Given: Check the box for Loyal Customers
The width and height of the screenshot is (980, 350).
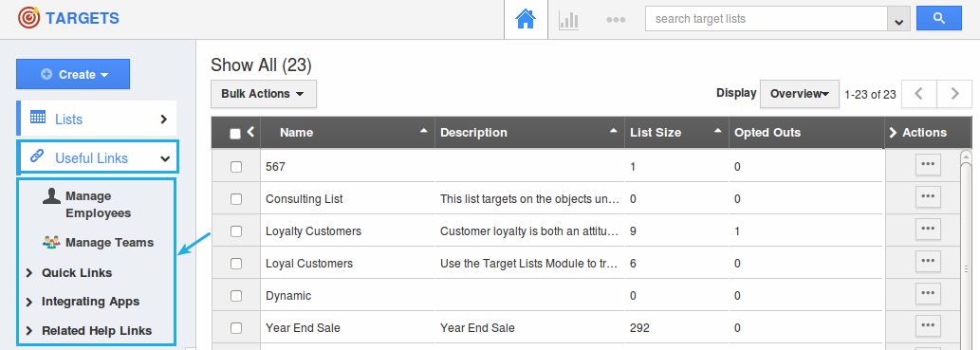Looking at the screenshot, I should pos(236,264).
